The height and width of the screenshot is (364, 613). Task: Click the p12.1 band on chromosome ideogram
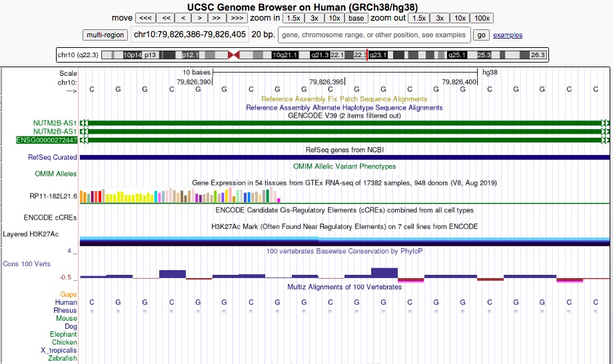tap(190, 55)
